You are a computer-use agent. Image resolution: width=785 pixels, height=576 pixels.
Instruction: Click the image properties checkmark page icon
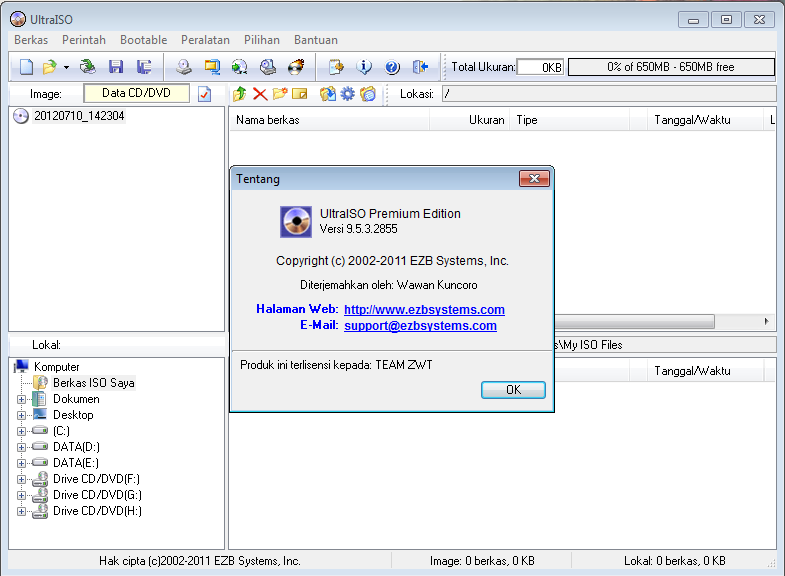[204, 94]
